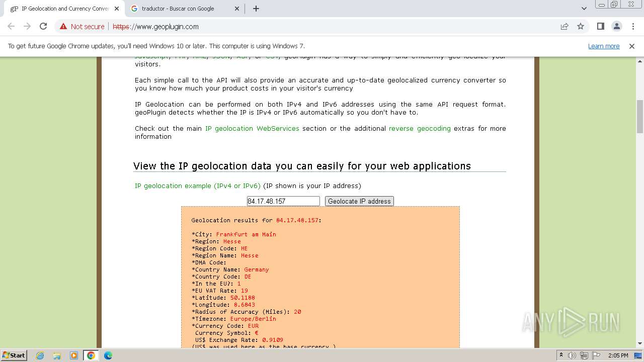Screen dimensions: 644x362
Task: Select exchange rate value 0.9109
Action: click(x=273, y=340)
